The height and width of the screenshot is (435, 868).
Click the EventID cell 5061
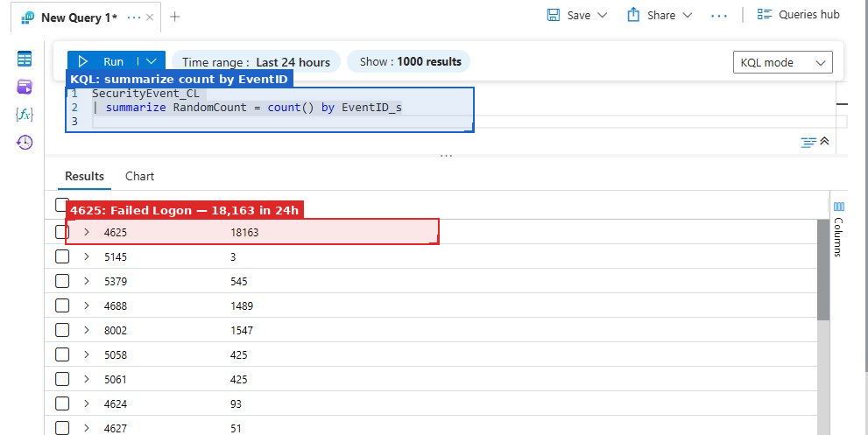(115, 380)
